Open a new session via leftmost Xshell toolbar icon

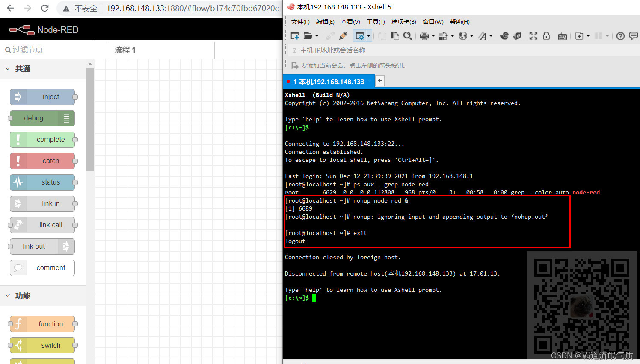coord(295,36)
